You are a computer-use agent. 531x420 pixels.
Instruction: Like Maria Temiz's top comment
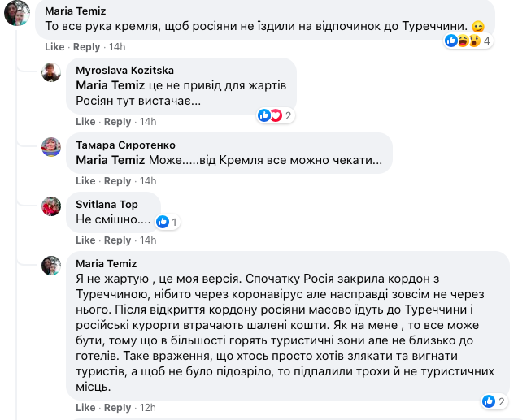[55, 47]
